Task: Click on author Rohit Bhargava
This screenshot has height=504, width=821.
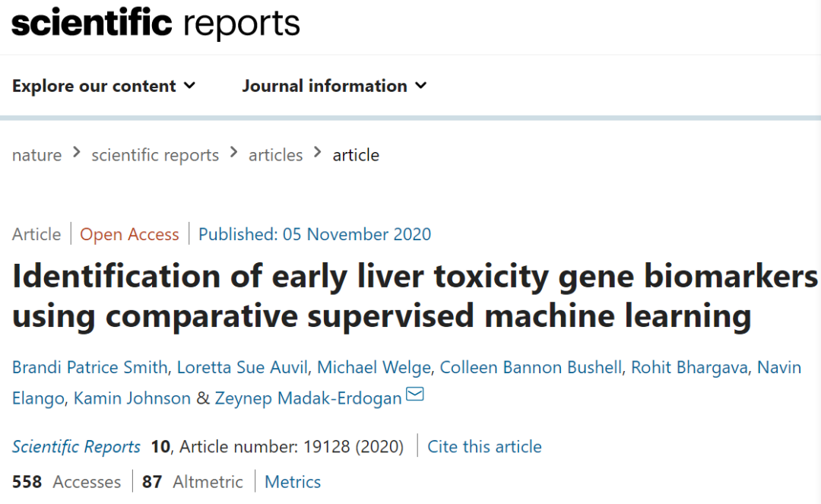Action: [689, 368]
